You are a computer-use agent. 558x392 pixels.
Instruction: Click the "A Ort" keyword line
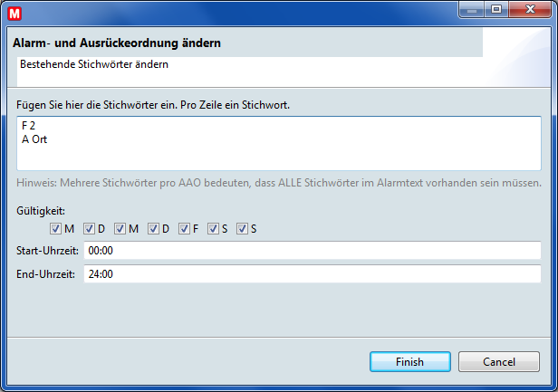34,140
